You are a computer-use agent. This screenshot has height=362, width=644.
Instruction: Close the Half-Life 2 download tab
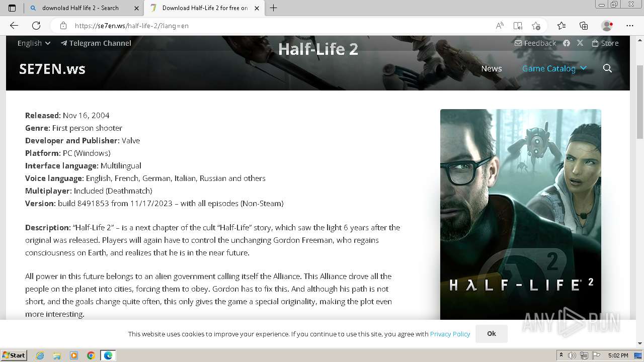pyautogui.click(x=257, y=8)
